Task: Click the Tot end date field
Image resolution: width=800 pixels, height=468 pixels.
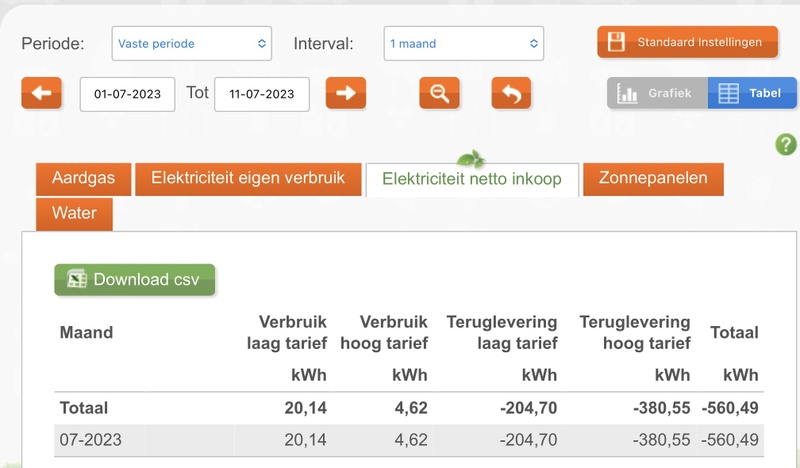Action: pos(262,94)
